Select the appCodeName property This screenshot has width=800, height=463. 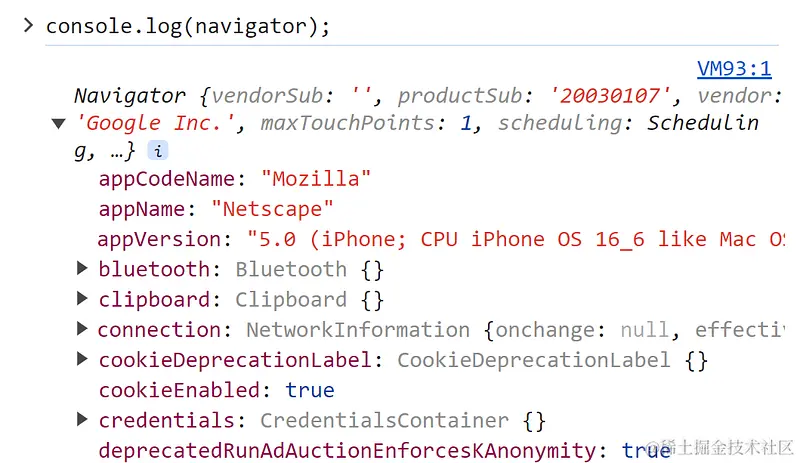tap(166, 179)
